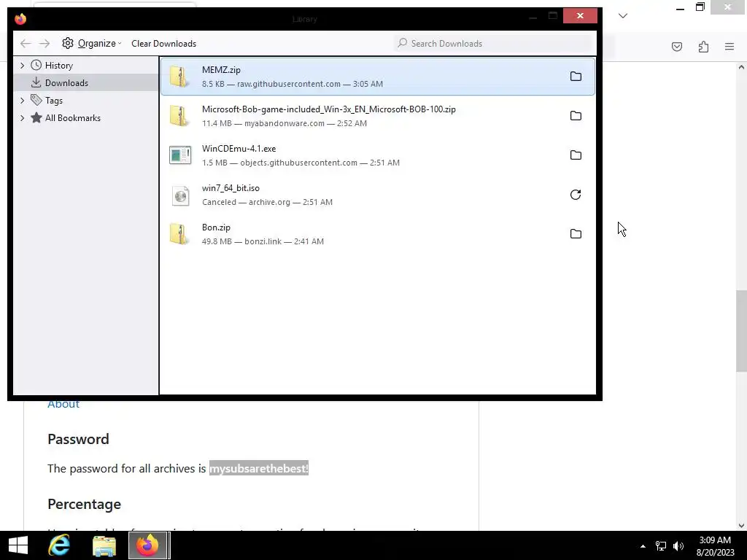747x560 pixels.
Task: Click the Percentage heading on page
Action: point(85,504)
